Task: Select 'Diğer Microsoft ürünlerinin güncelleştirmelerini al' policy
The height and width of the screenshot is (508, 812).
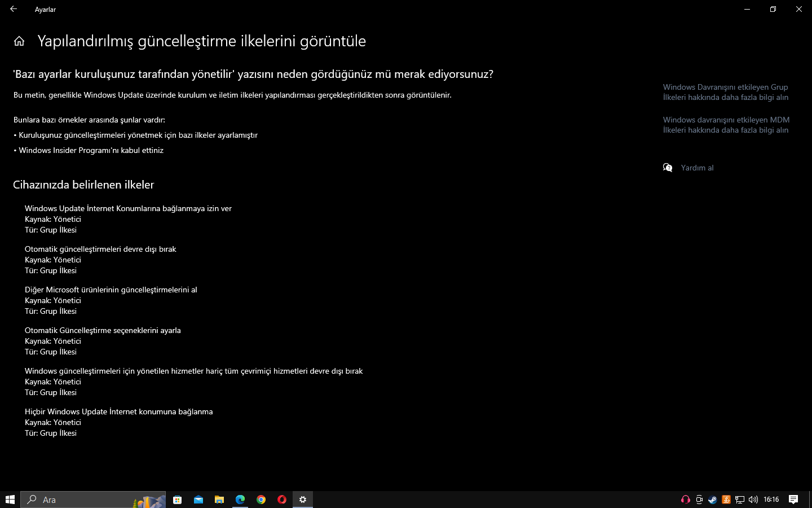Action: (111, 290)
